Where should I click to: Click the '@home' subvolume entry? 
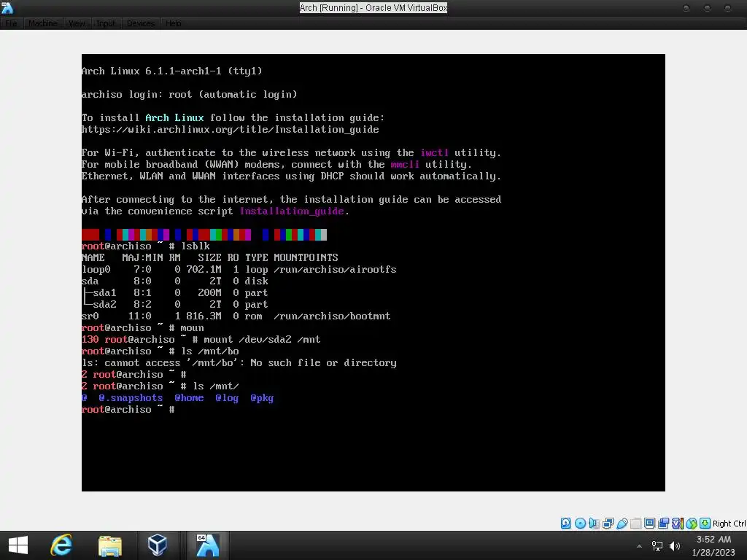click(x=189, y=397)
